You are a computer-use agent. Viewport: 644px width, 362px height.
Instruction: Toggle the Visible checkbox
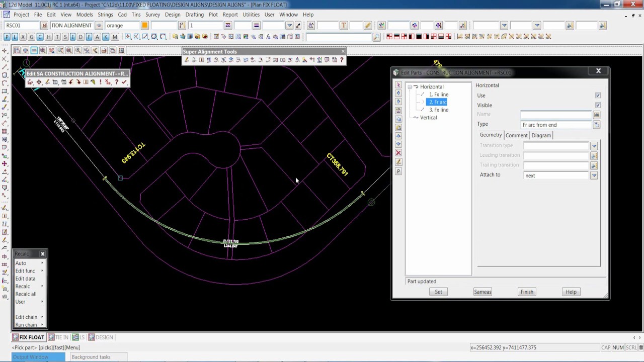598,105
